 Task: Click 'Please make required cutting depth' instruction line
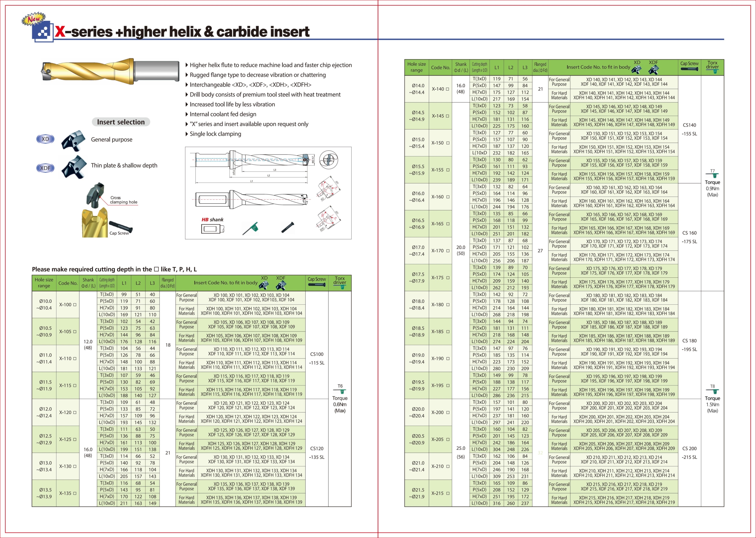114,269
